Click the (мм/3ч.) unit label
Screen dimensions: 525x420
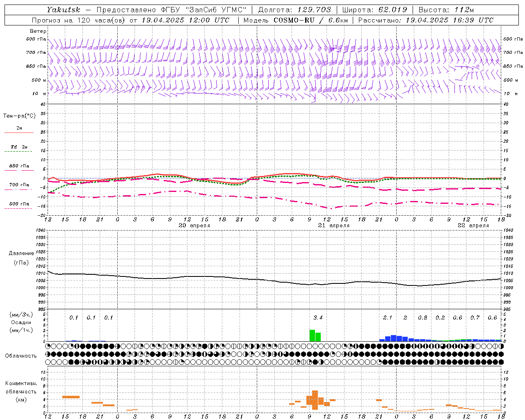(x=21, y=315)
